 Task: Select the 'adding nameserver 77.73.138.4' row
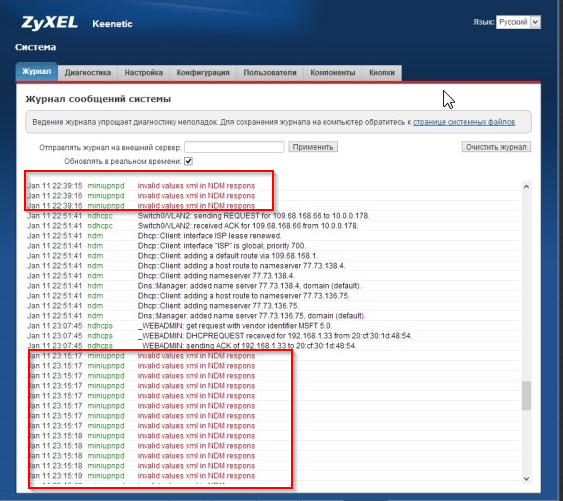273,276
